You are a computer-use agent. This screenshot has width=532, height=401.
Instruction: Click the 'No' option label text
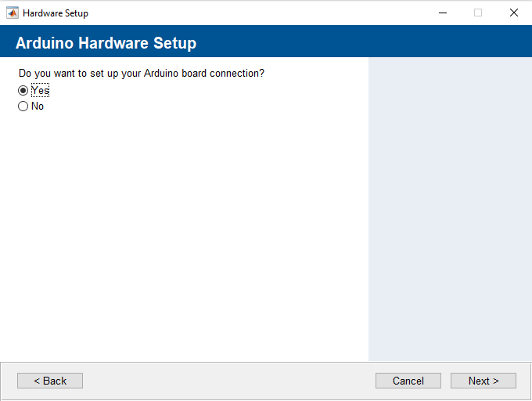(x=38, y=107)
